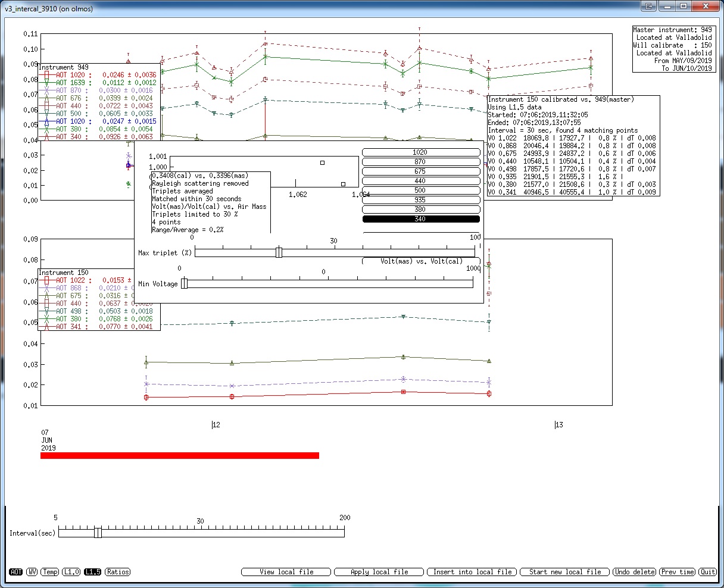Screen dimensions: 724x588
Task: Click the red time range bar
Action: [180, 456]
